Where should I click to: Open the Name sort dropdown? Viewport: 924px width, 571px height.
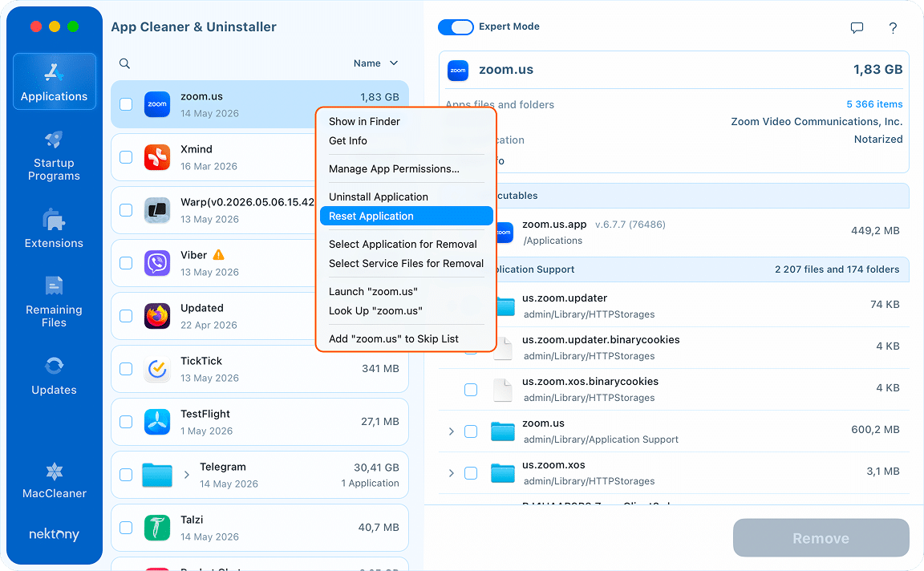click(x=376, y=63)
